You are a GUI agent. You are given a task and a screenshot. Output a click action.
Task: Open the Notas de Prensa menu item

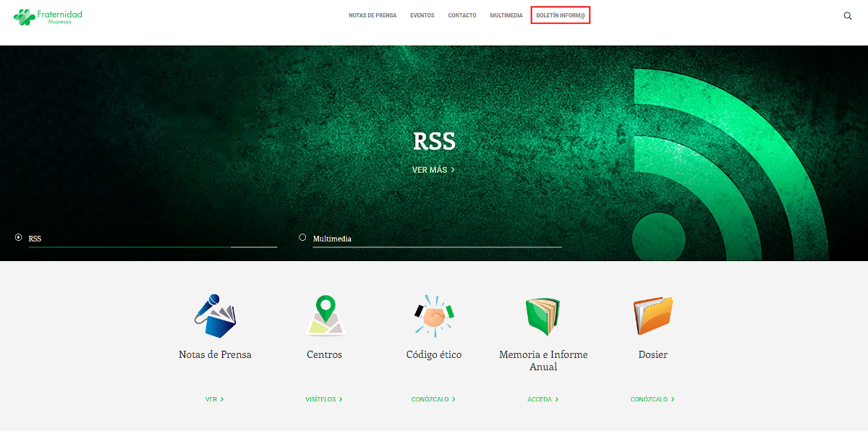click(373, 16)
